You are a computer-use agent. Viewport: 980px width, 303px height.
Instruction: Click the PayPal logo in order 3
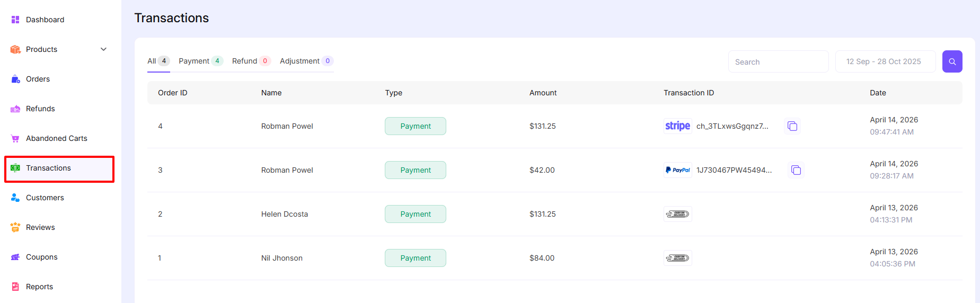(x=677, y=170)
